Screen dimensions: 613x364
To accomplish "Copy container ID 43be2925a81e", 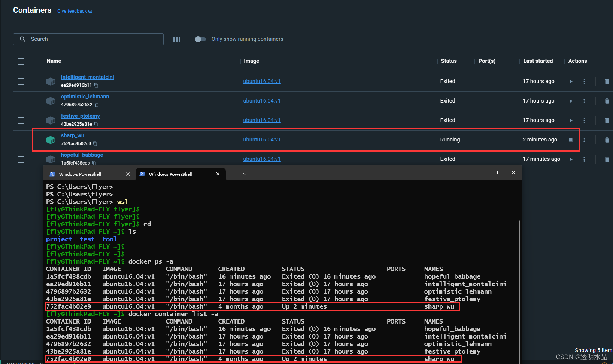I will pyautogui.click(x=96, y=124).
